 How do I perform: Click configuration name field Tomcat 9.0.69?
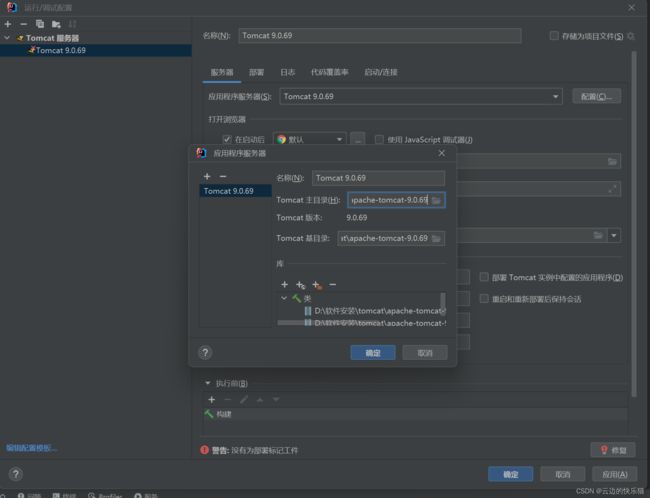coord(380,36)
